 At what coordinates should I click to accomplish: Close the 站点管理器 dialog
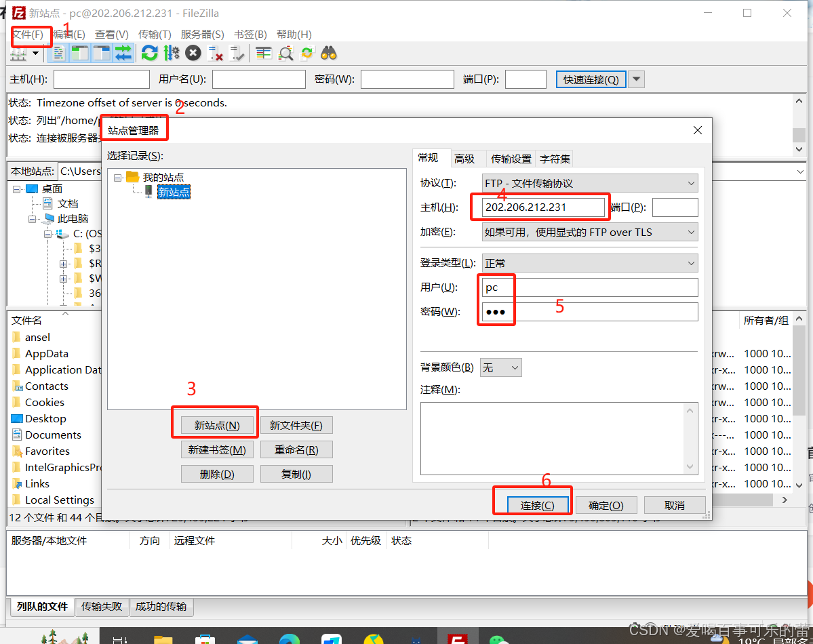click(697, 130)
